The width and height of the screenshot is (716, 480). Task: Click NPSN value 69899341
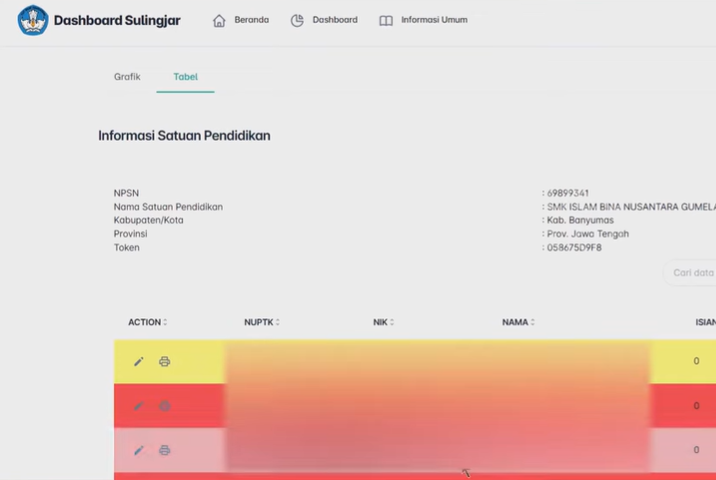point(568,193)
